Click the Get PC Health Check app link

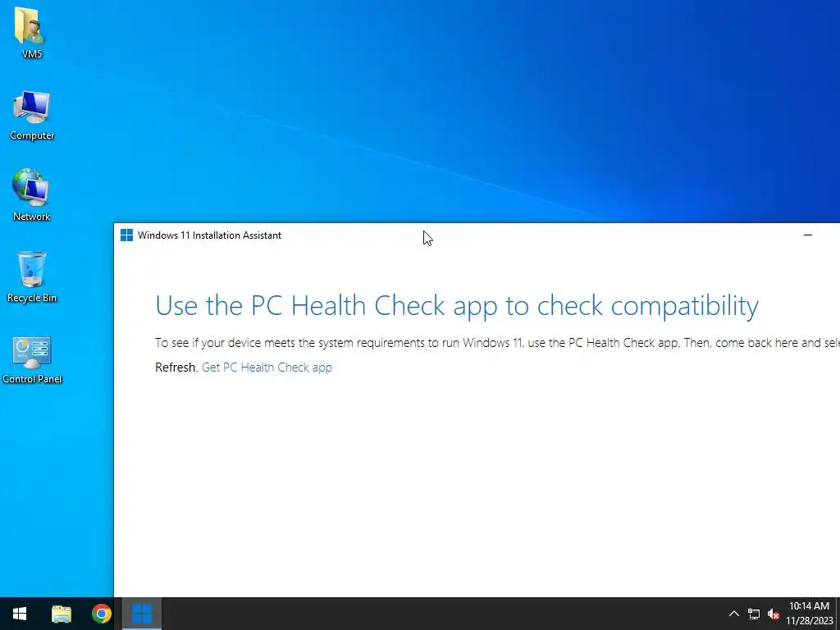267,367
